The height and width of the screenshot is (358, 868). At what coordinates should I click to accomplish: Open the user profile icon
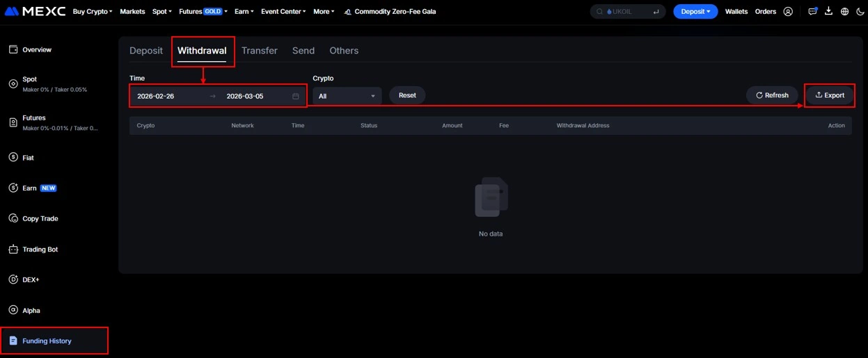pyautogui.click(x=788, y=11)
